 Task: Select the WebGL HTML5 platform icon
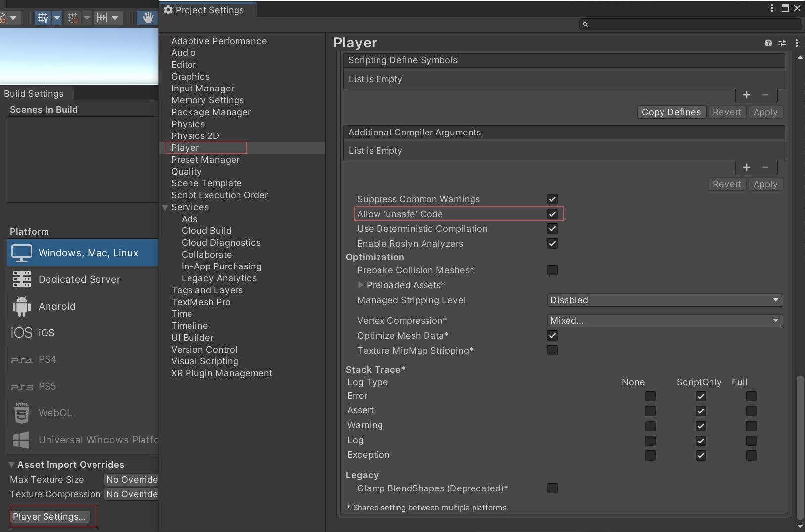[x=22, y=413]
